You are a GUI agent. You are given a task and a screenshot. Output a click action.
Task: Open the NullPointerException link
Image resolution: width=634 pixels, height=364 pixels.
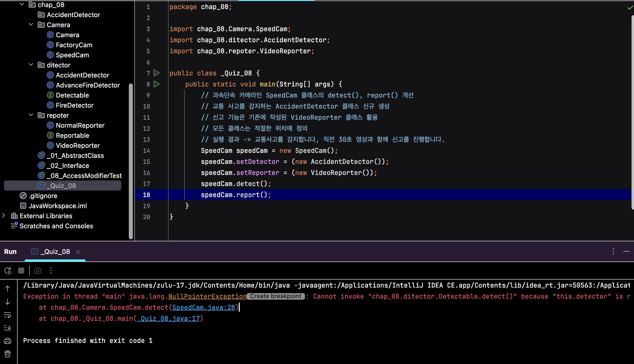[x=207, y=296]
